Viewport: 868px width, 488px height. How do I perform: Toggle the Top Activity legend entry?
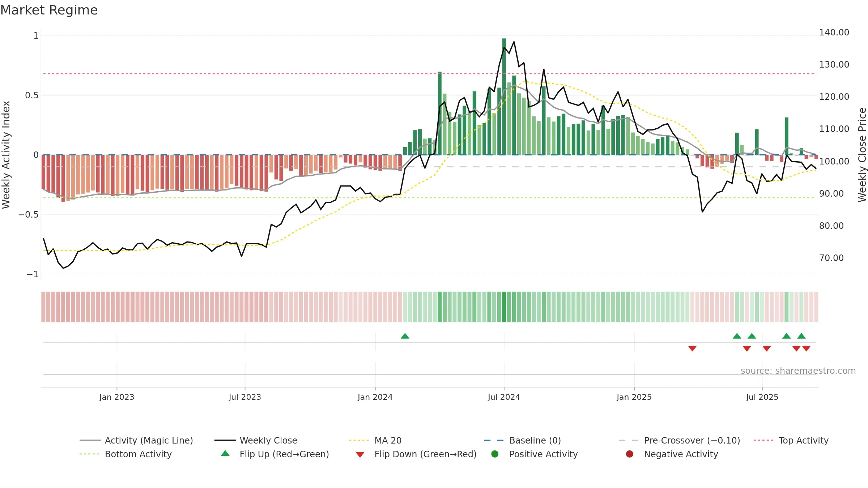coord(791,440)
